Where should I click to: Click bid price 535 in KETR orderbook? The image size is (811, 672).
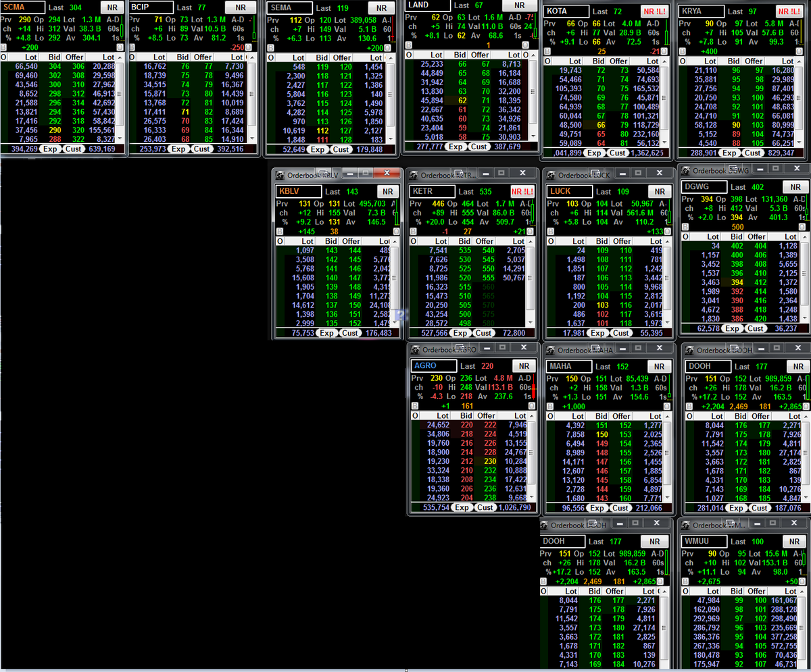[465, 251]
